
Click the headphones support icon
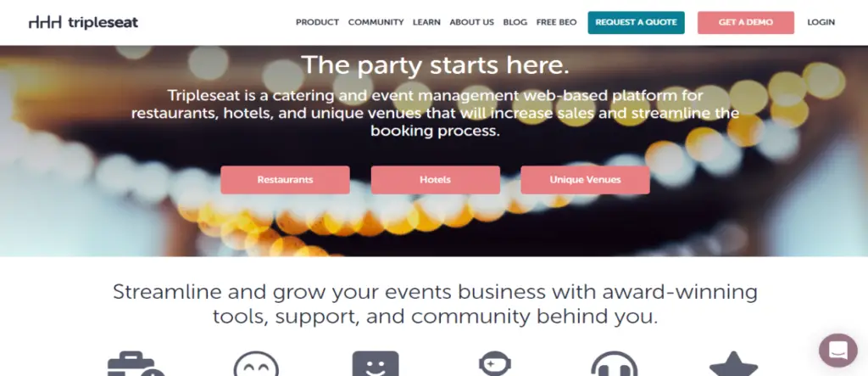(614, 364)
